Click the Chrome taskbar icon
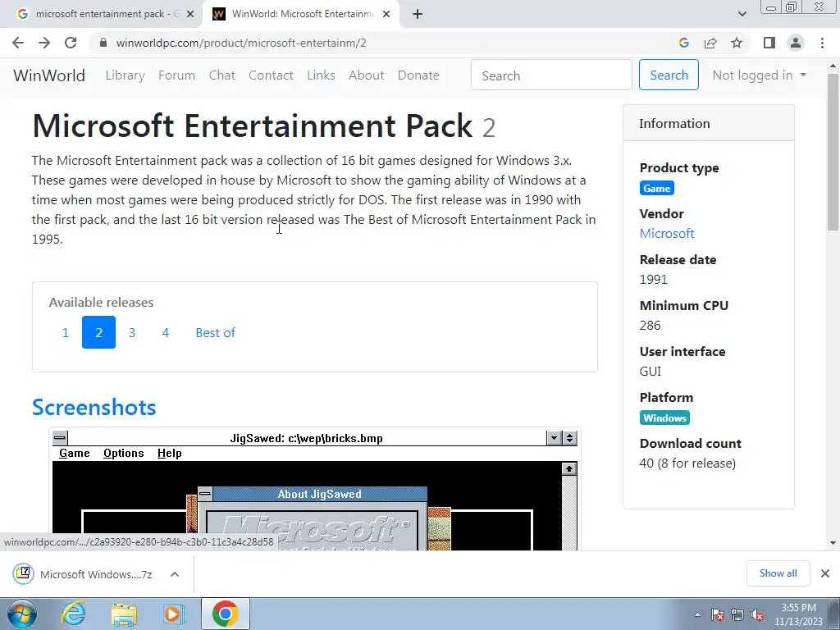 pos(225,614)
